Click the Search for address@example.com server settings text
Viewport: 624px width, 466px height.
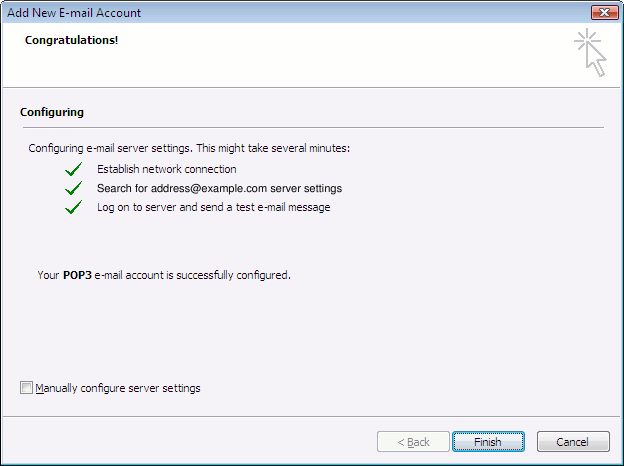pos(219,188)
